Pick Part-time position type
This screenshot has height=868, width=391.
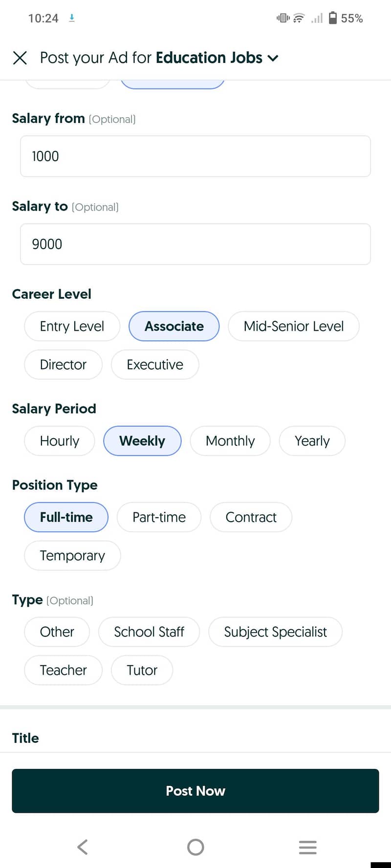tap(159, 517)
